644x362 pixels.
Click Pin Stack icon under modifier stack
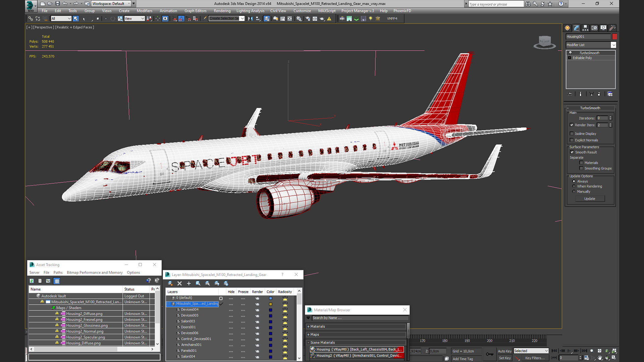pos(570,94)
